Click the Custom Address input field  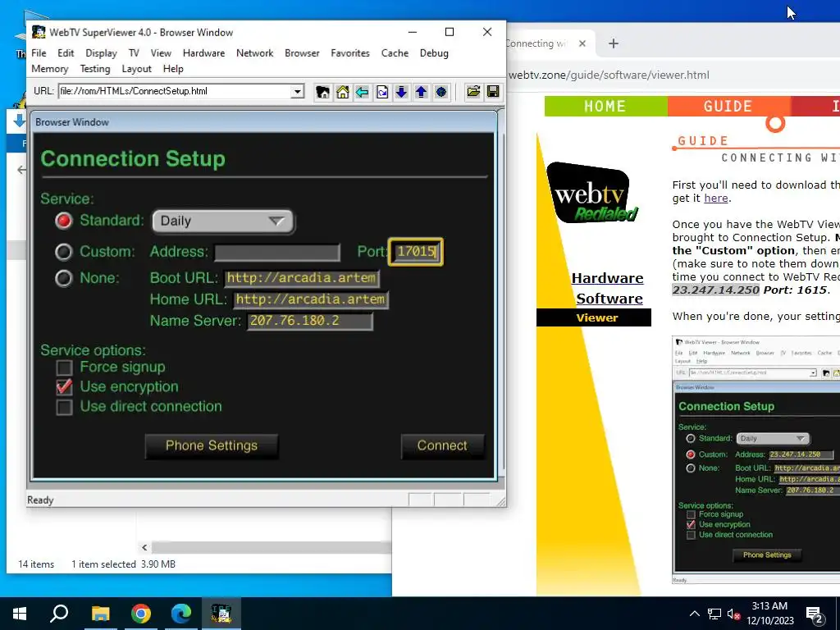point(277,253)
